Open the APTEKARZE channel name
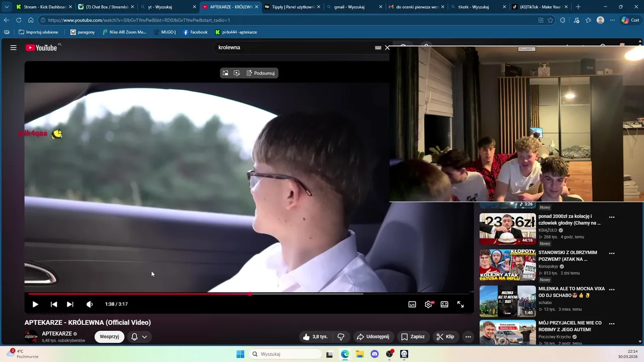This screenshot has height=362, width=644. pos(57,334)
